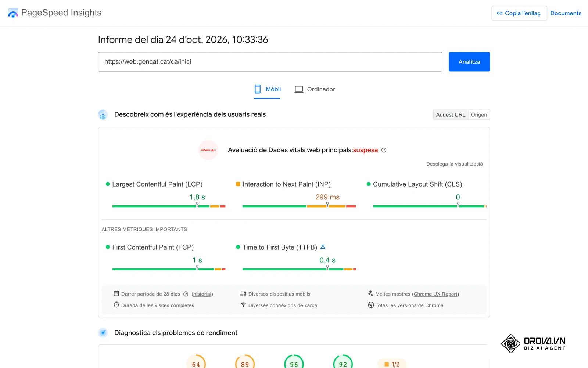Open help icon next to suspesa
The width and height of the screenshot is (588, 368).
coord(384,150)
